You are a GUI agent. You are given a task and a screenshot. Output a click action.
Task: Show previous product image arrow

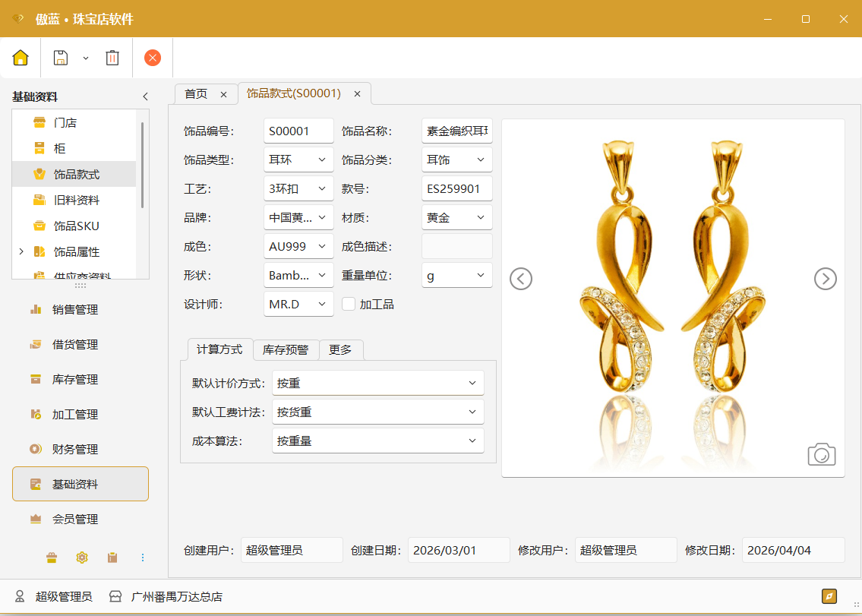click(x=520, y=279)
